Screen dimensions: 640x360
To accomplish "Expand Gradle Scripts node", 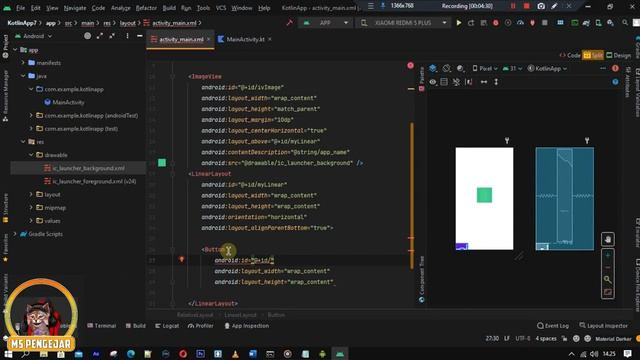I will (x=16, y=234).
